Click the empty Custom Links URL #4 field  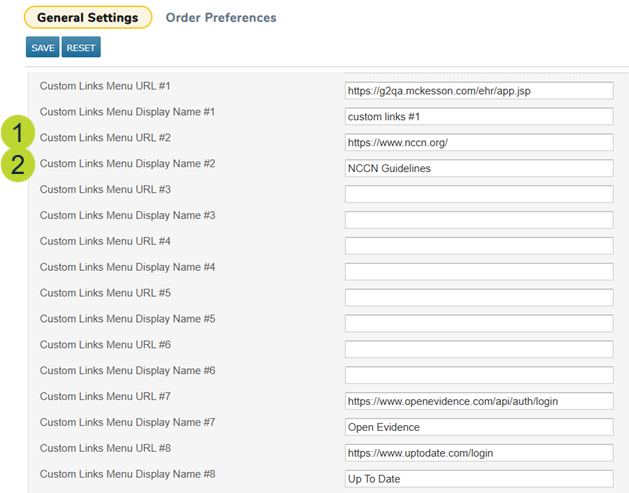[x=478, y=246]
